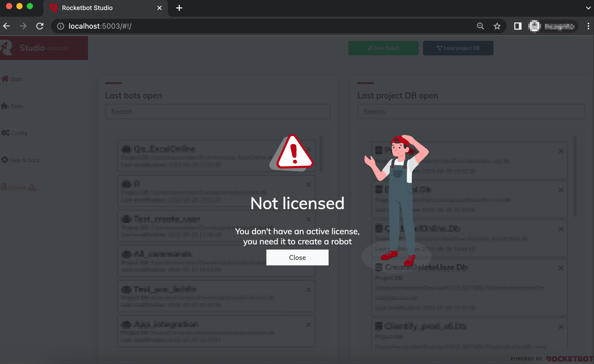Screen dimensions: 594x364
Task: Open the Qa_ExcelOnline bot entry
Action: [216, 156]
